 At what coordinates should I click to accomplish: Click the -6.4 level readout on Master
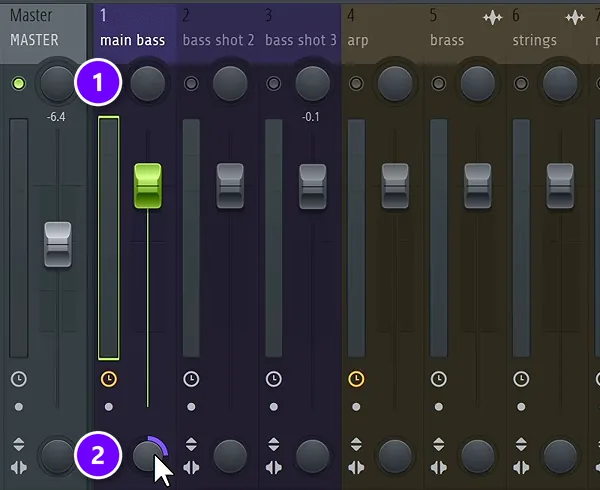[56, 117]
